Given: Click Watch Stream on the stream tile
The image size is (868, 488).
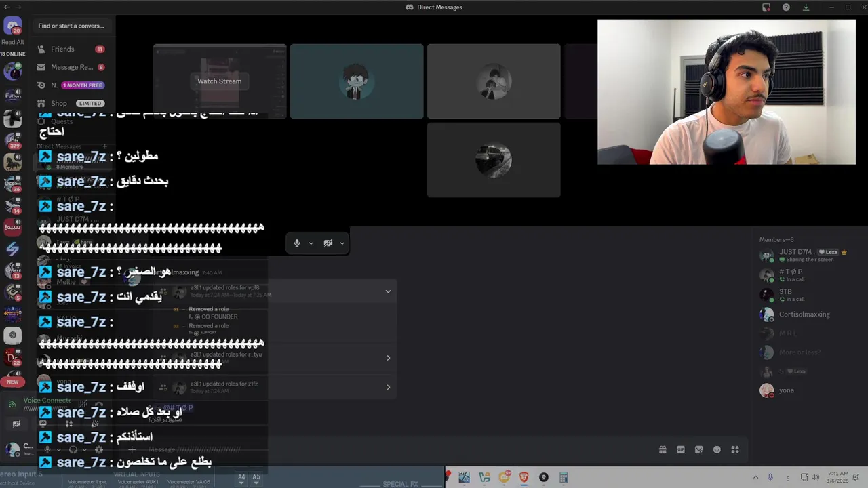Looking at the screenshot, I should (x=219, y=81).
